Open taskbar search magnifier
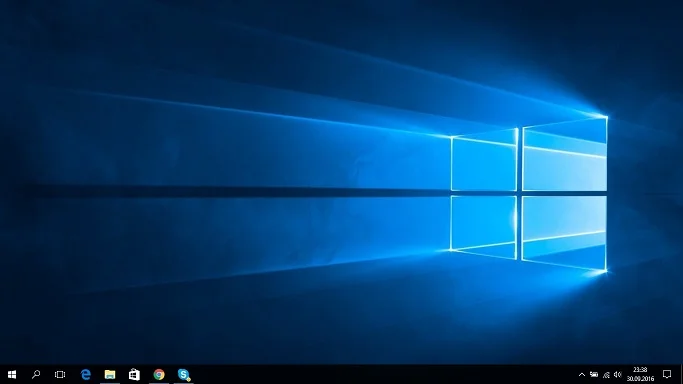The height and width of the screenshot is (384, 683). [x=36, y=374]
